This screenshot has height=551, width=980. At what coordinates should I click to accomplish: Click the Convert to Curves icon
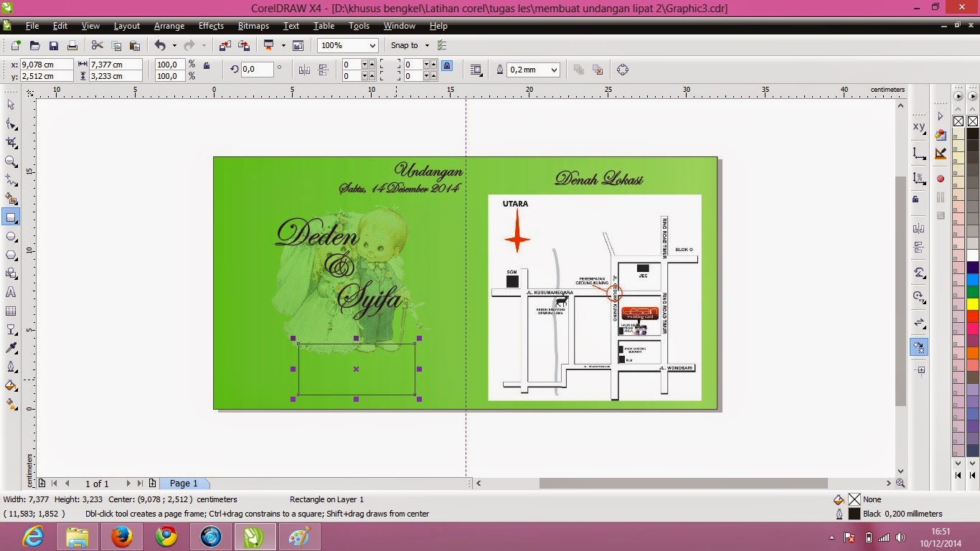pos(622,70)
